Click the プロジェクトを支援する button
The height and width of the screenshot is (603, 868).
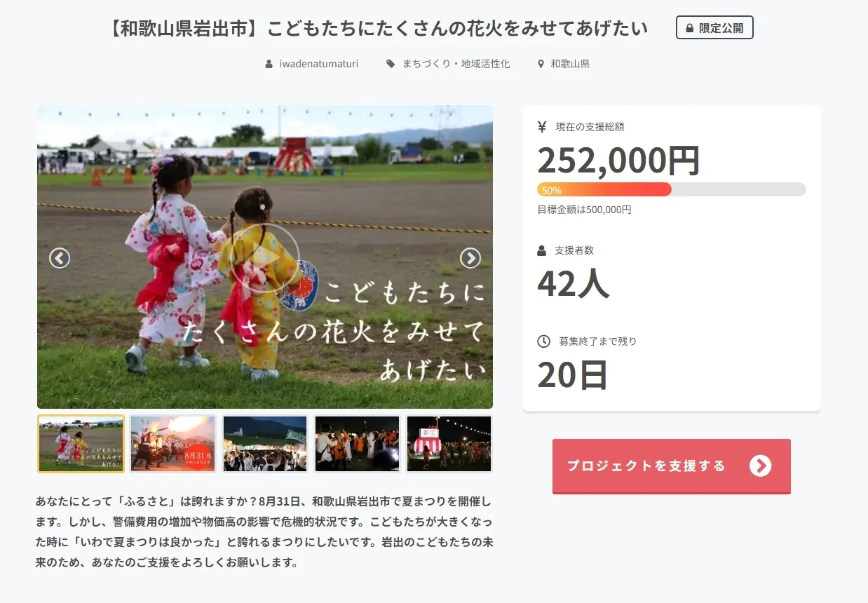(672, 466)
